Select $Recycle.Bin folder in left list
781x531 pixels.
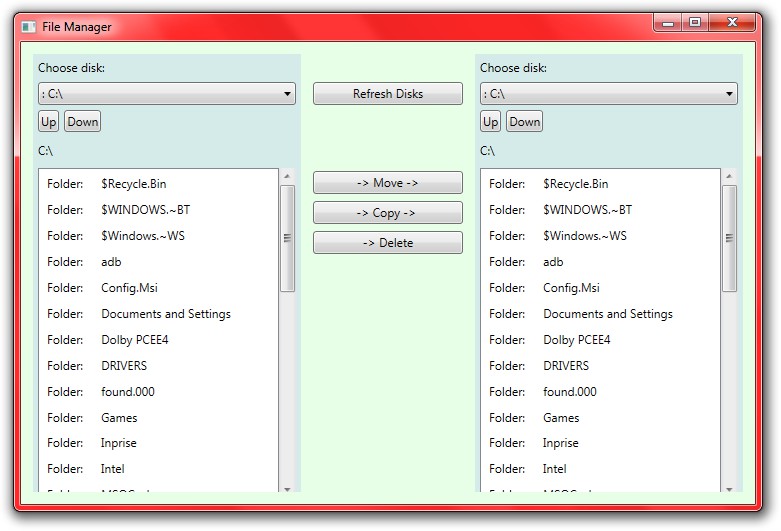point(158,184)
